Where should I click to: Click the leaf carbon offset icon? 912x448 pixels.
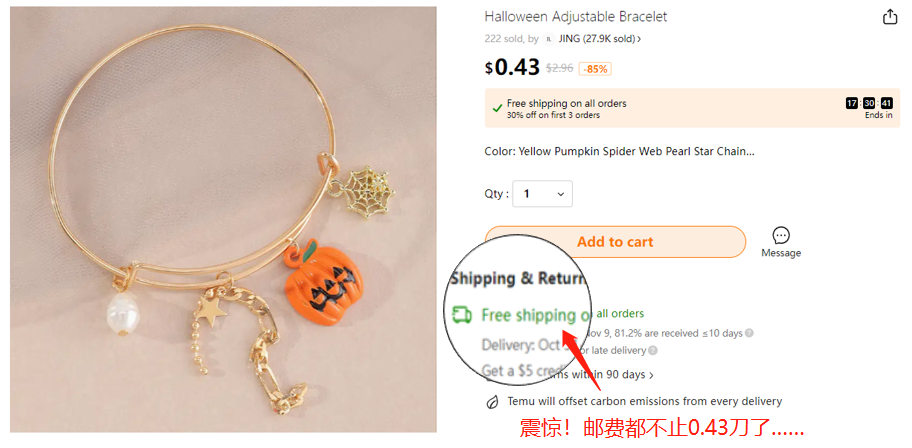(x=492, y=401)
